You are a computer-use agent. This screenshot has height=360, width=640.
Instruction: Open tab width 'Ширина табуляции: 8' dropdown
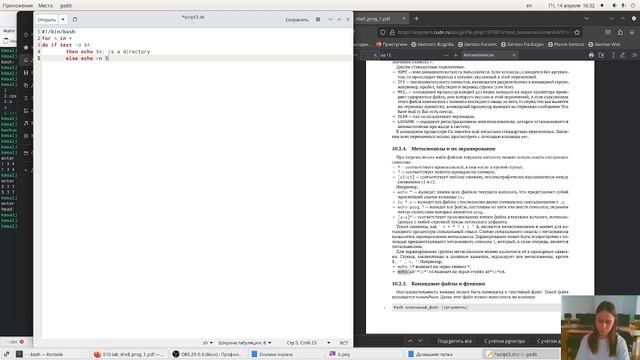pyautogui.click(x=244, y=343)
